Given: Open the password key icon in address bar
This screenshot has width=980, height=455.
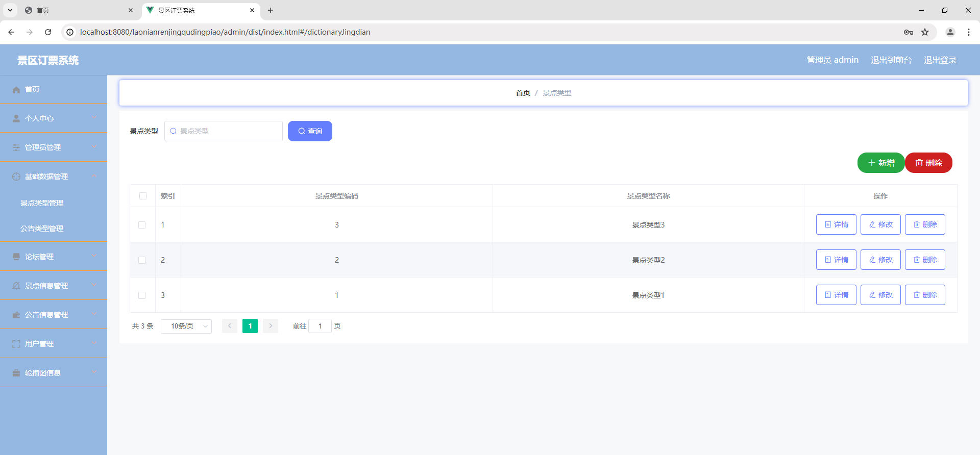Looking at the screenshot, I should point(909,32).
